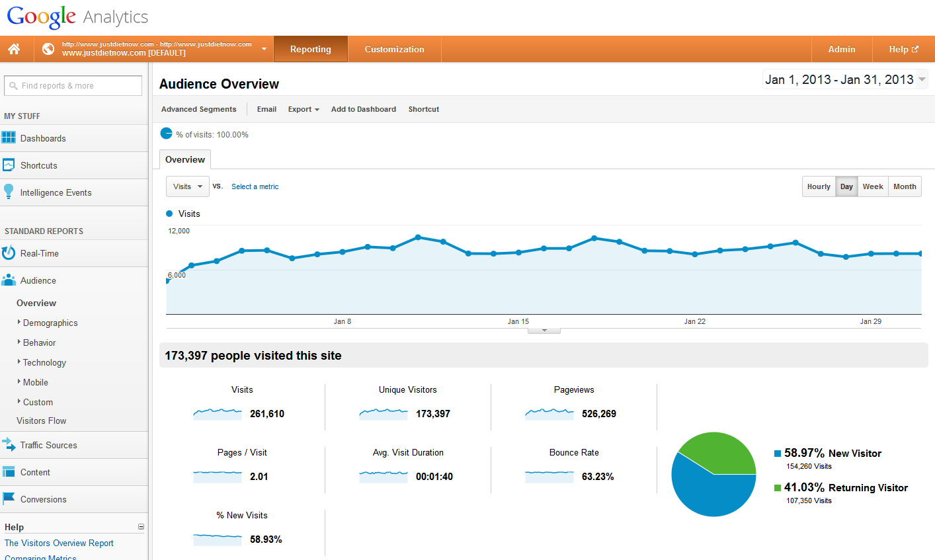
Task: Click the Intelligence Events lightbulb icon
Action: point(9,192)
